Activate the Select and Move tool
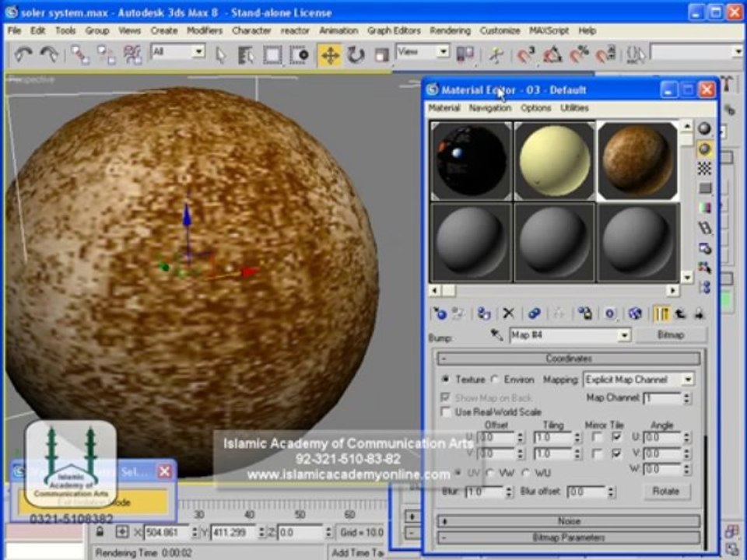747x560 pixels. coord(330,55)
